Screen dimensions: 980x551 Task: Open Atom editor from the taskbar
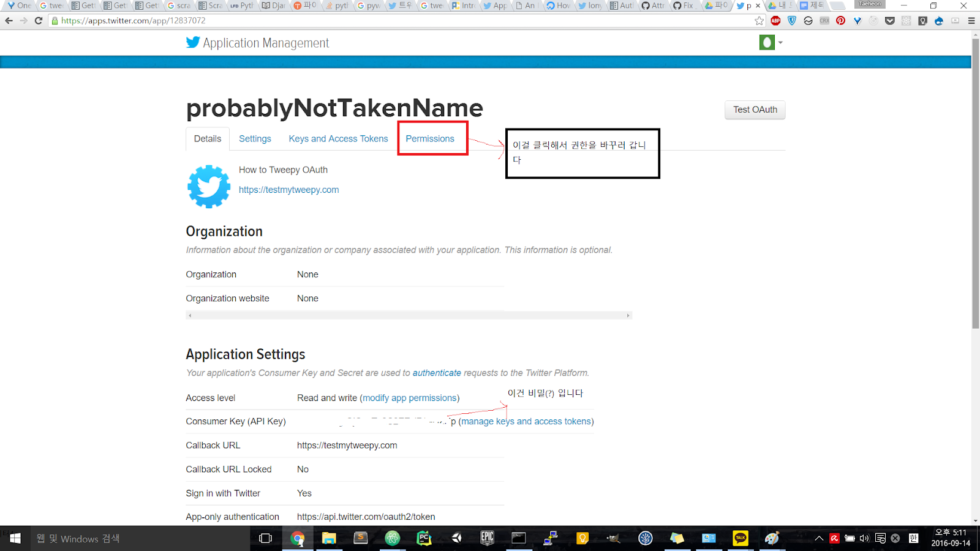(392, 538)
